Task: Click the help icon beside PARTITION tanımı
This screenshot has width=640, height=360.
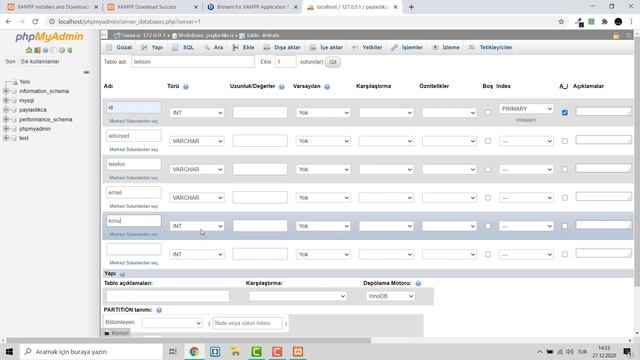Action: click(x=159, y=310)
